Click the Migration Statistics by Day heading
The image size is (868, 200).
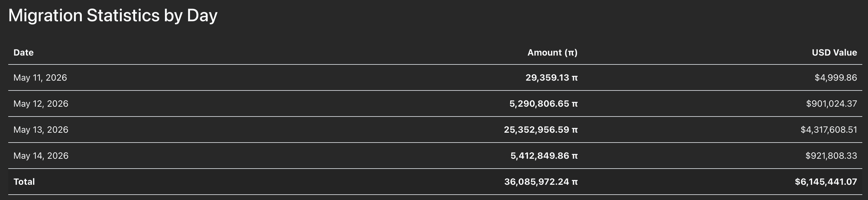113,16
